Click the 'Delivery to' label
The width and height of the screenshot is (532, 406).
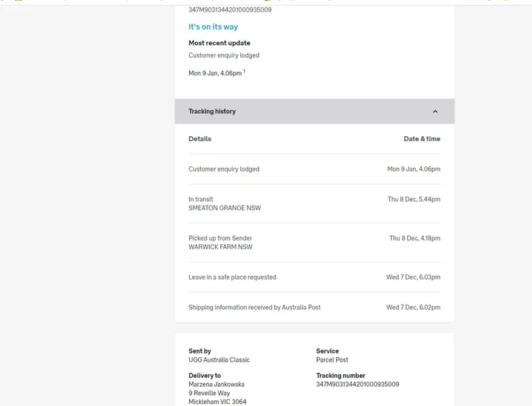(205, 376)
